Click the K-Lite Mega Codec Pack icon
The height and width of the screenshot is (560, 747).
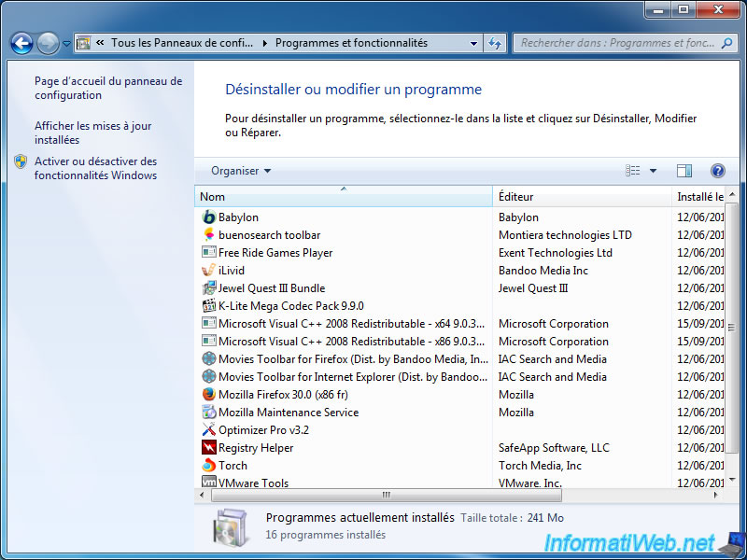pyautogui.click(x=208, y=306)
